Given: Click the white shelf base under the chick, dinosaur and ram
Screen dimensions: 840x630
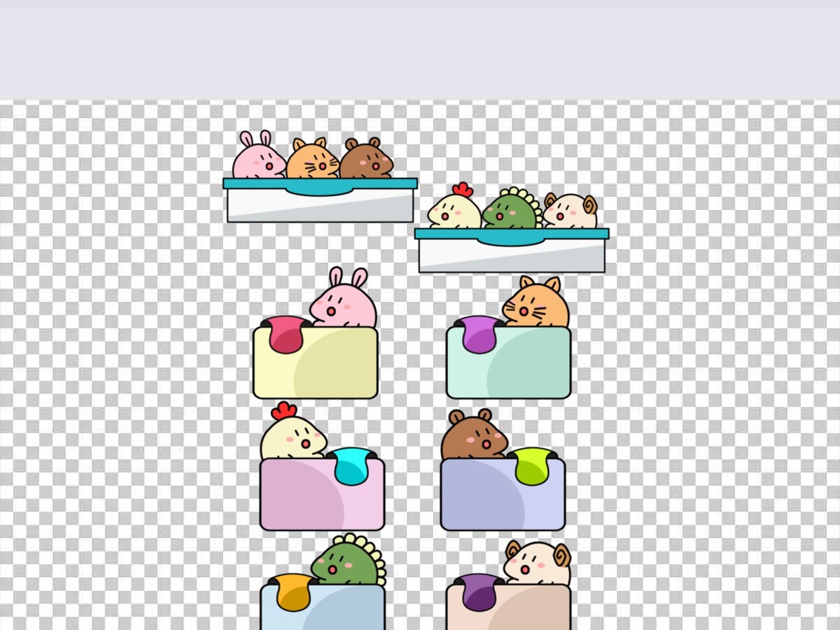Looking at the screenshot, I should (x=512, y=255).
